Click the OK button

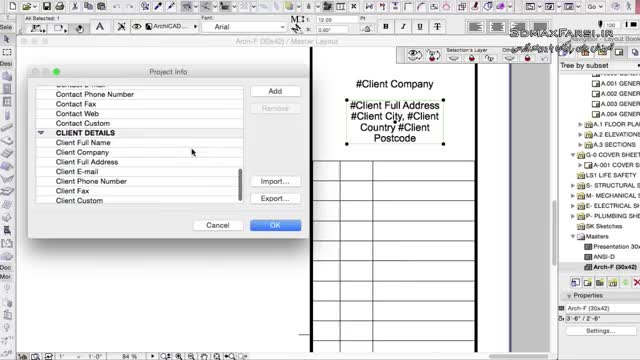[x=276, y=225]
